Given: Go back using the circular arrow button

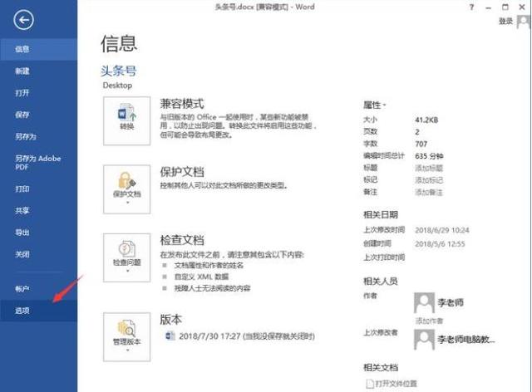Looking at the screenshot, I should click(23, 20).
